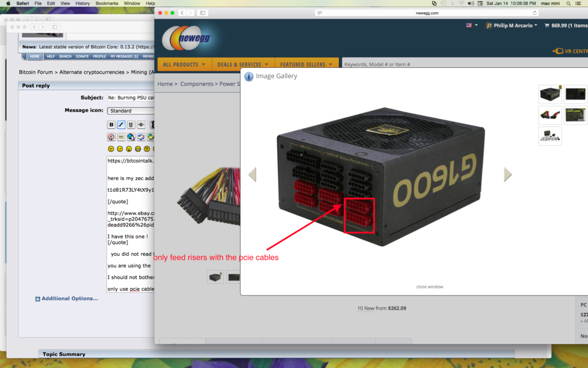Insert image icon in forum editor
Screen dimensions: 588x368
click(x=121, y=137)
